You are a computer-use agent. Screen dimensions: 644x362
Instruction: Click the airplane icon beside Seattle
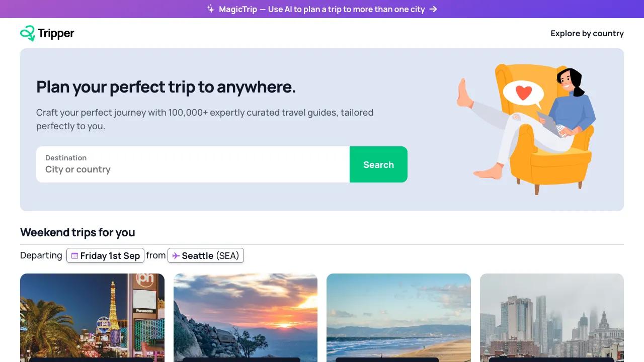tap(176, 256)
